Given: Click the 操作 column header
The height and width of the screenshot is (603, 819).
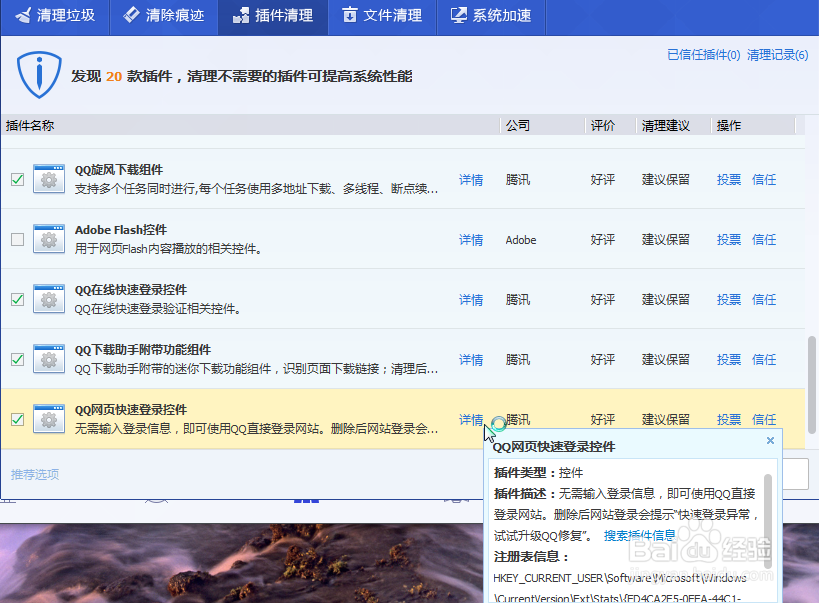Looking at the screenshot, I should (753, 125).
